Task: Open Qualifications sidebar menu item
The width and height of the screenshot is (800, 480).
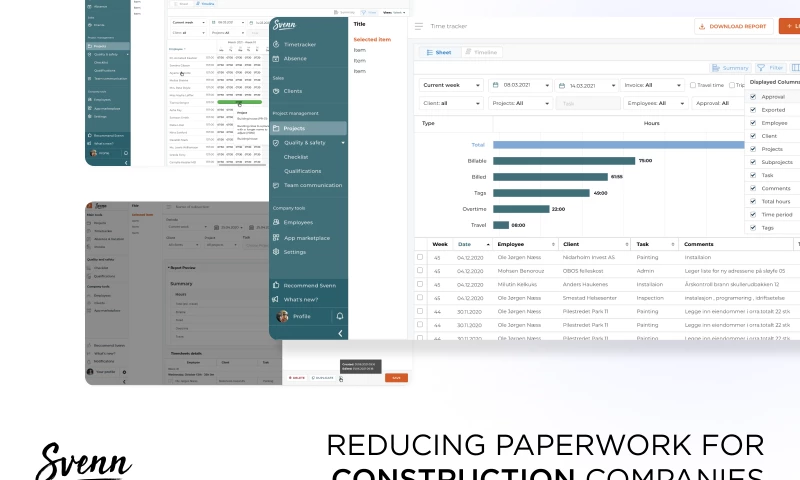Action: click(303, 171)
